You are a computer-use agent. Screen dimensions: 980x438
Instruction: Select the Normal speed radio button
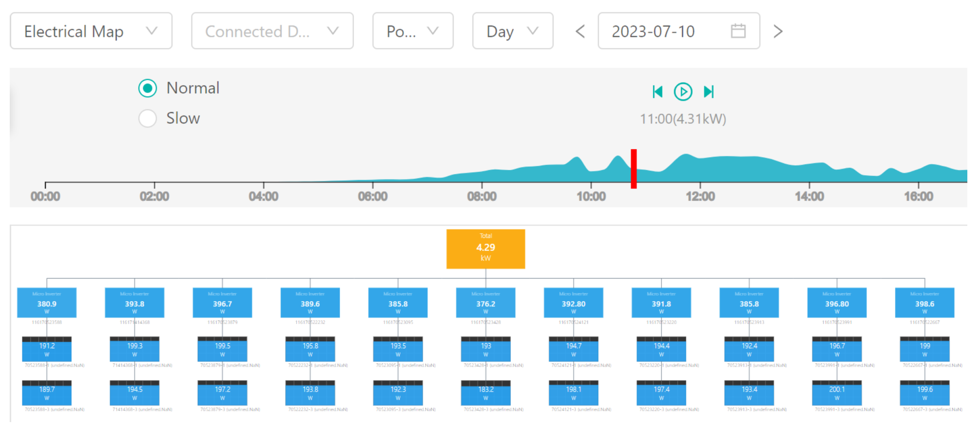(147, 88)
